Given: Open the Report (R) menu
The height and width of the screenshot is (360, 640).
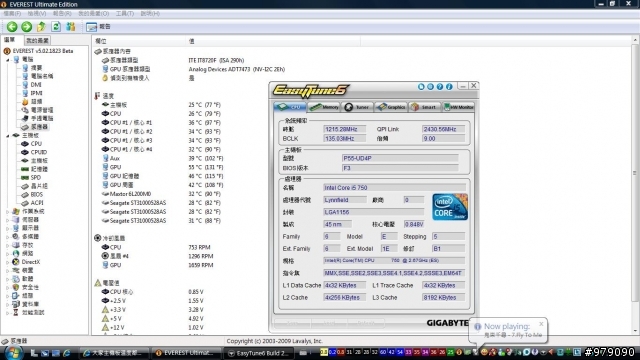Looking at the screenshot, I should [62, 13].
